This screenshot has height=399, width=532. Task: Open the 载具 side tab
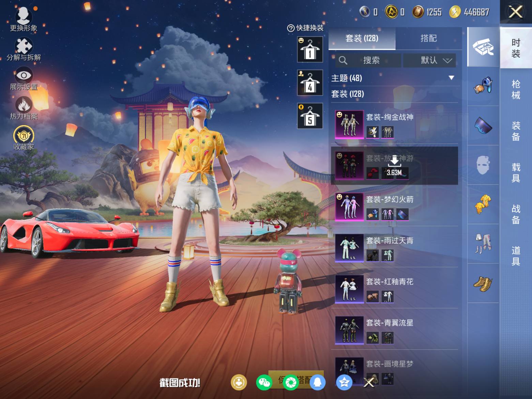(516, 173)
